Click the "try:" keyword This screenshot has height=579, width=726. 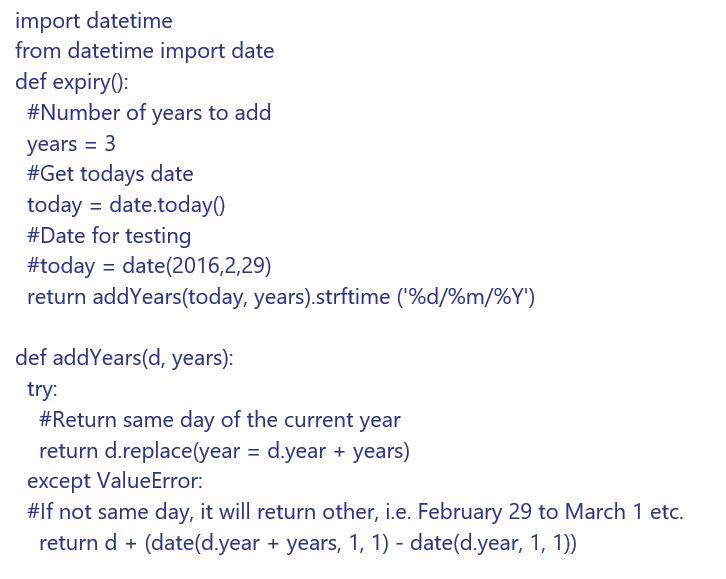(x=42, y=389)
